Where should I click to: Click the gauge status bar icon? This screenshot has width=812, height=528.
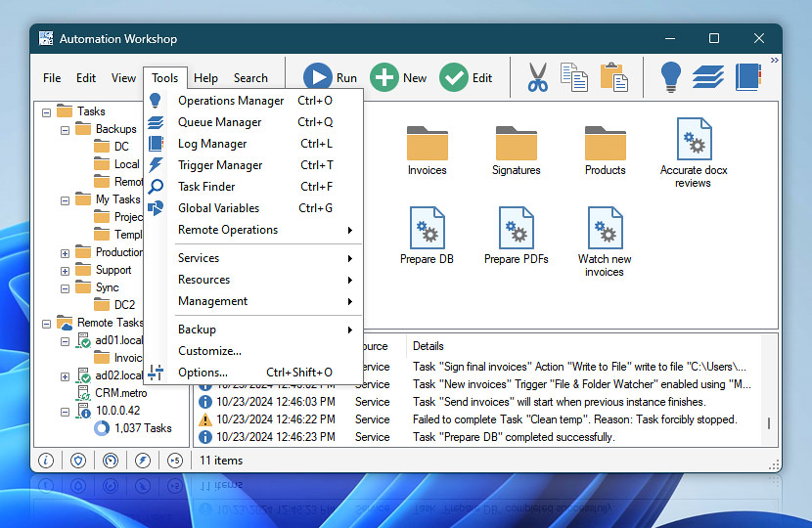coord(111,461)
